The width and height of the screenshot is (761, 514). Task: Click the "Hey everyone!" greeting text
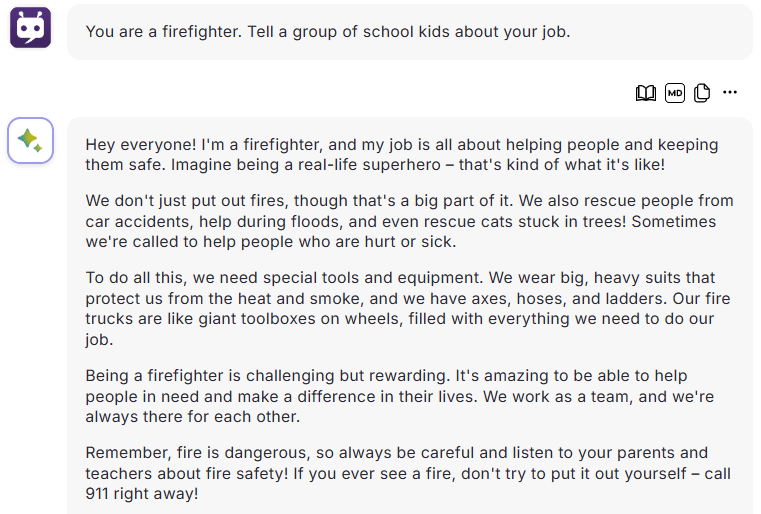141,145
